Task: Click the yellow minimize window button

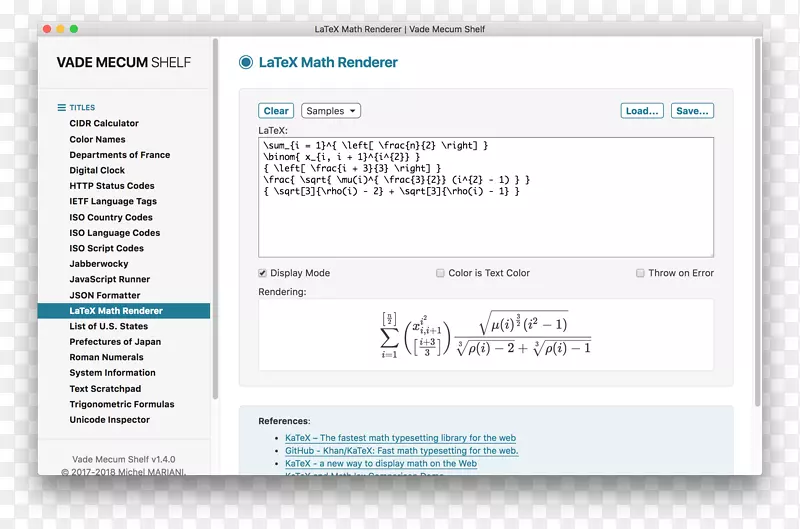Action: point(60,29)
